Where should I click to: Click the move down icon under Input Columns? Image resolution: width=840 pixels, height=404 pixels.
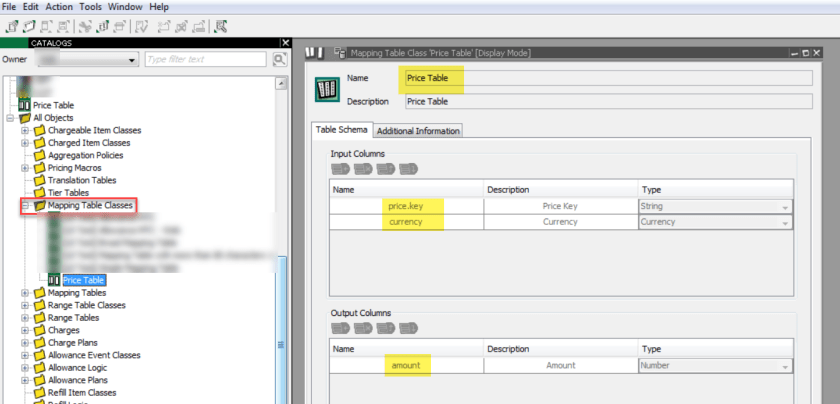[x=408, y=169]
